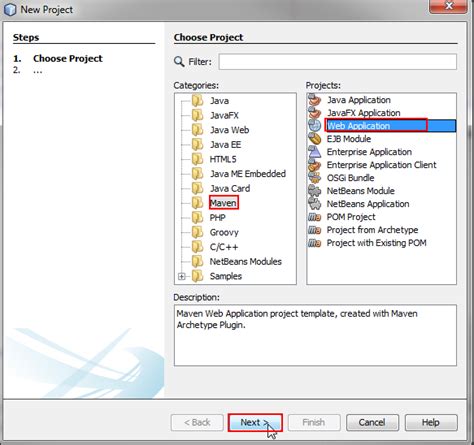Click the EJB Module bean icon
The height and width of the screenshot is (445, 474).
[314, 139]
